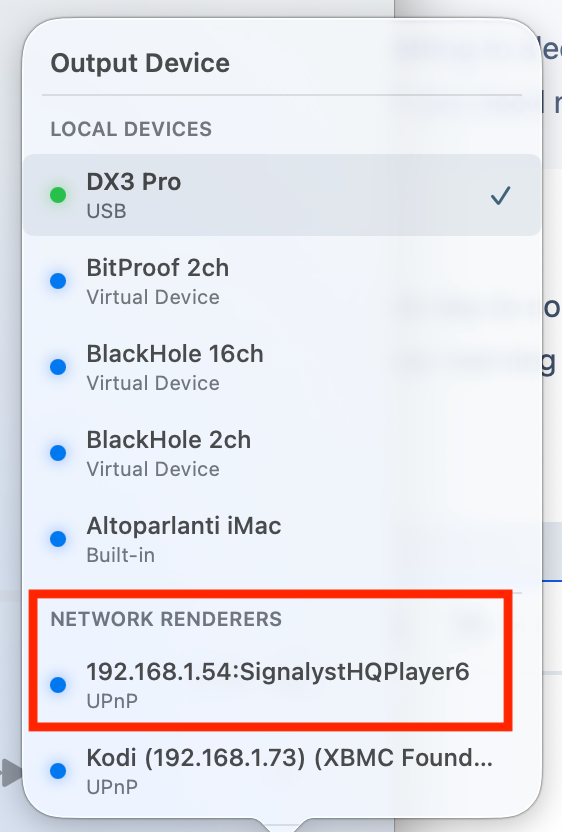This screenshot has width=562, height=832.
Task: Click the blue dot beside BitProof 2ch
Action: 58,281
